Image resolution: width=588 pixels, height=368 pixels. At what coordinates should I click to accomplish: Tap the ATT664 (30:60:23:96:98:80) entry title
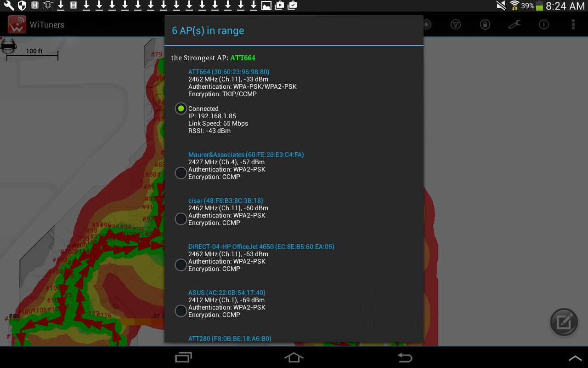pos(229,72)
